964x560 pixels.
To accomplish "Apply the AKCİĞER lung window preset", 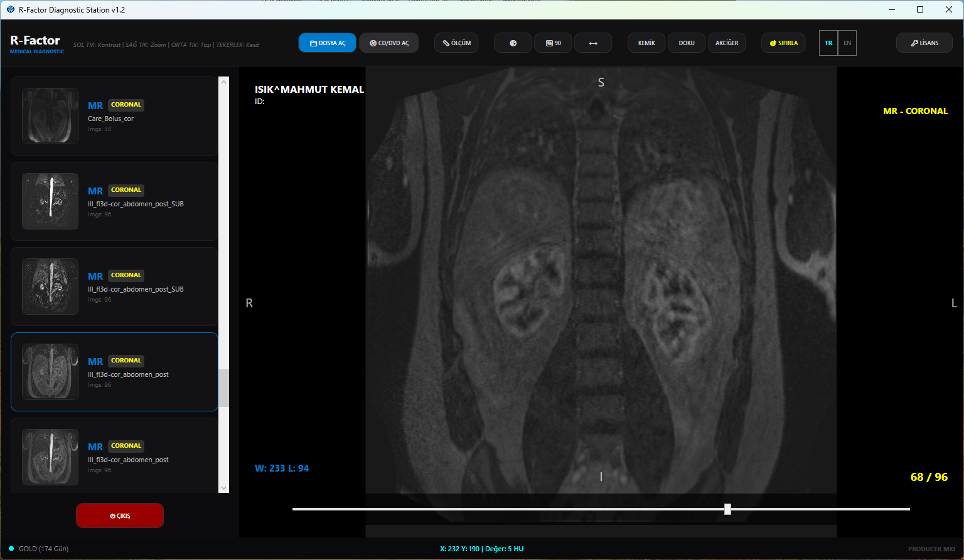I will tap(727, 43).
